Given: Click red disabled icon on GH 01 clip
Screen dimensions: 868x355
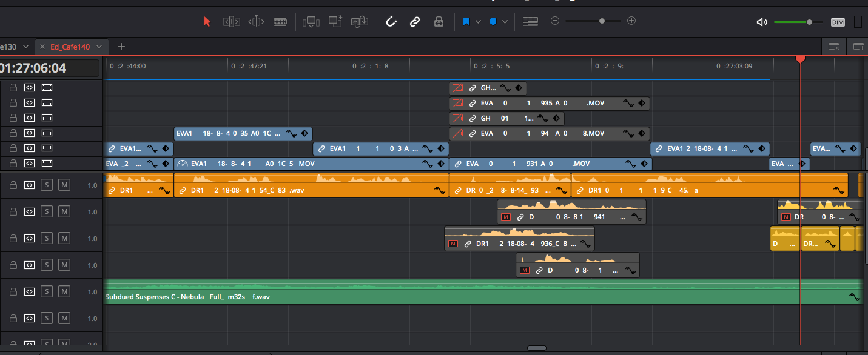Looking at the screenshot, I should point(458,118).
